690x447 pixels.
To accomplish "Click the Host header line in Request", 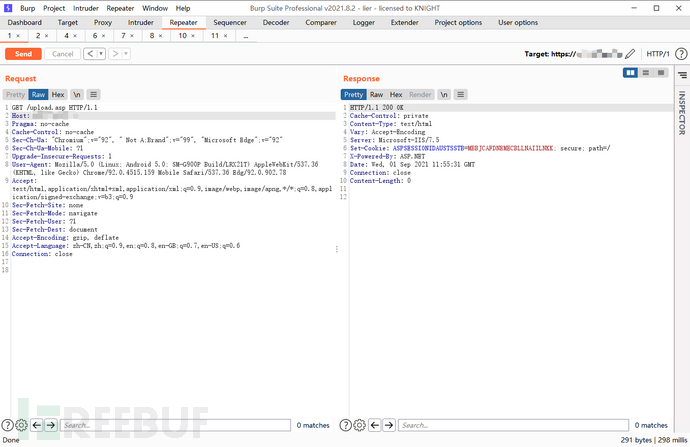I will [x=173, y=116].
